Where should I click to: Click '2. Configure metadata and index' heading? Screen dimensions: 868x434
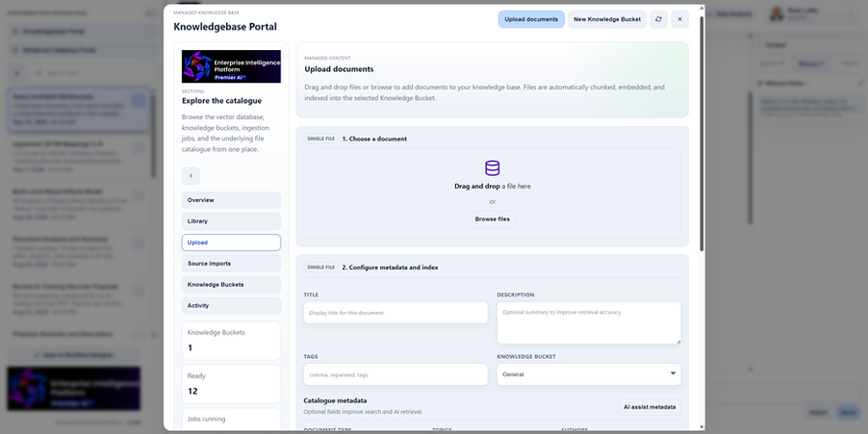390,268
